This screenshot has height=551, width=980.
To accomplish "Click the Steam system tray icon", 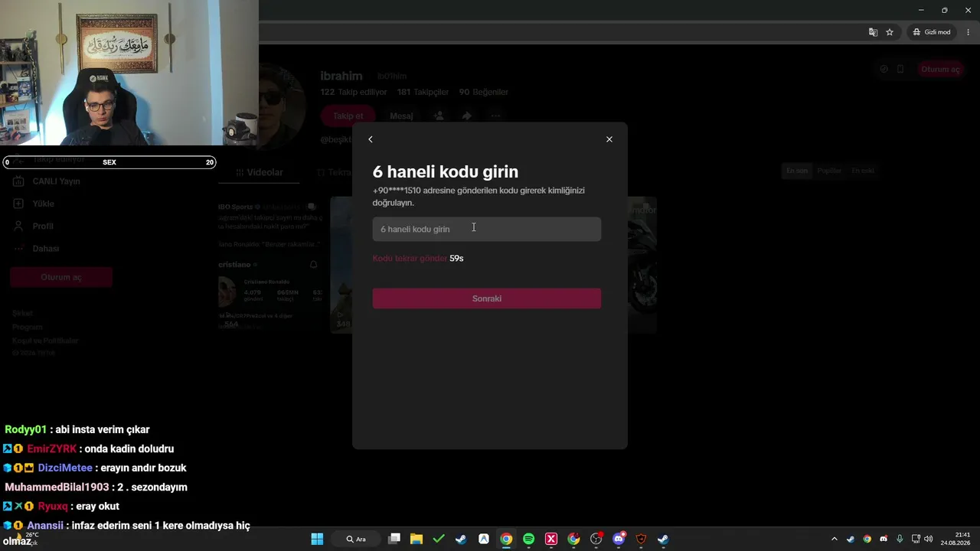I will point(851,539).
